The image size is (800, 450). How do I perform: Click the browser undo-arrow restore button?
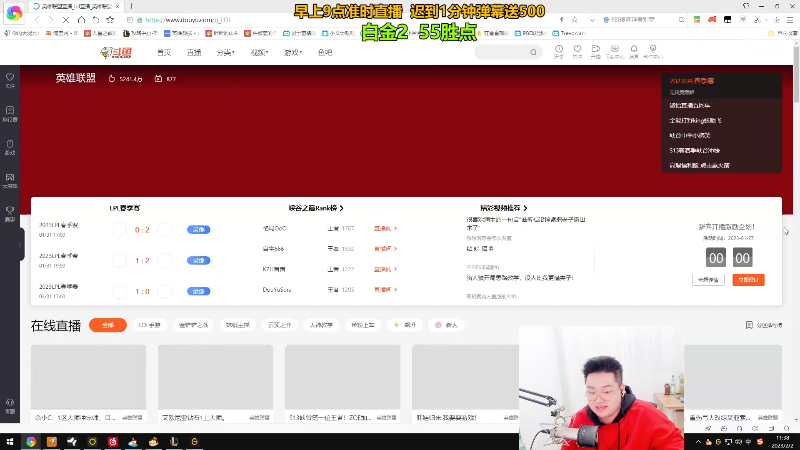pos(95,20)
